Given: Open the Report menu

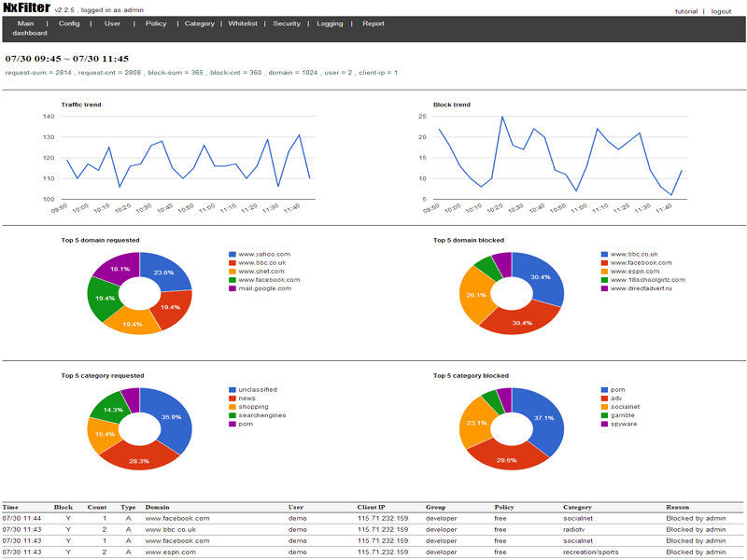Looking at the screenshot, I should 373,23.
